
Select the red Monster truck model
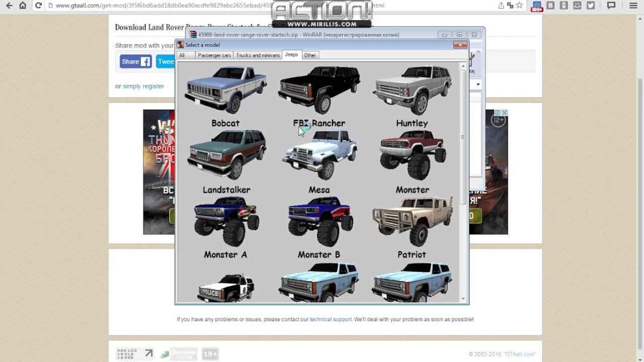tap(412, 155)
